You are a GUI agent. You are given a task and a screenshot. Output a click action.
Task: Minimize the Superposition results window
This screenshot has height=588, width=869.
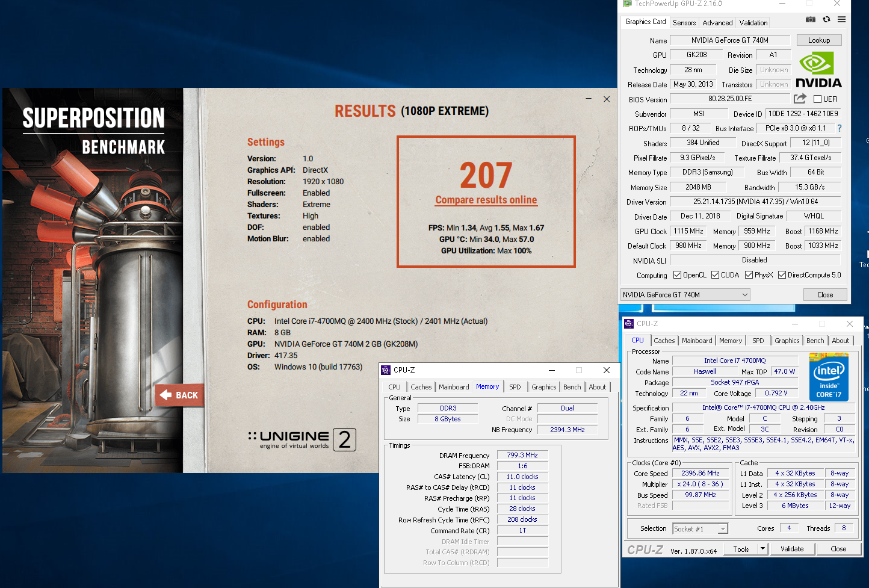(589, 99)
